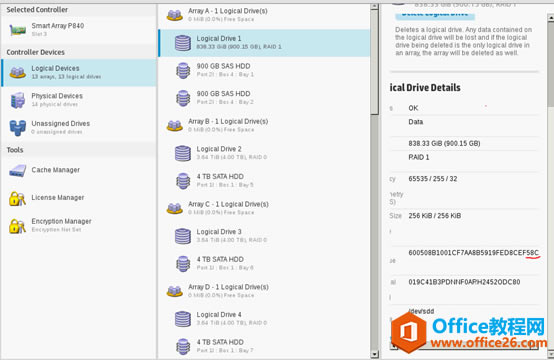Click the 256 KiB / 256 KiB strip size
Screen dimensions: 554x360
[x=435, y=216]
